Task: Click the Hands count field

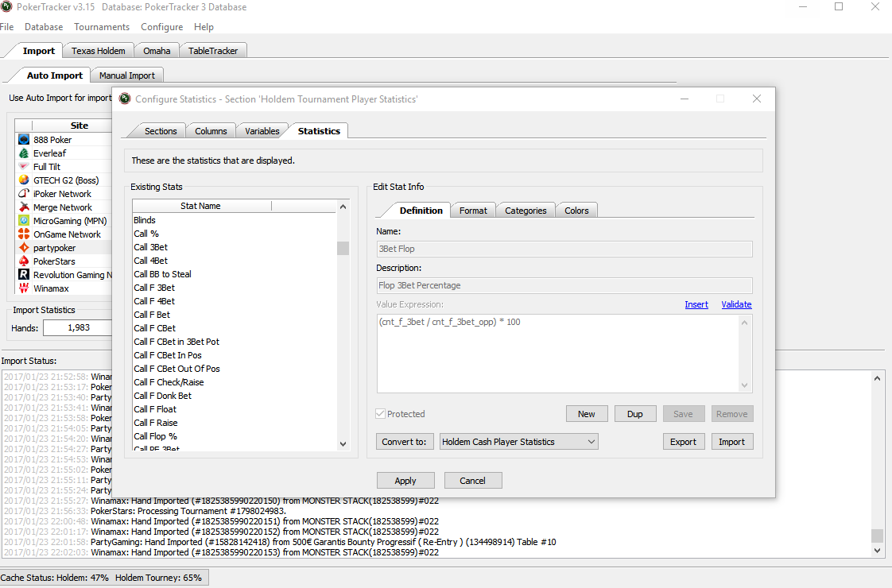Action: [x=77, y=327]
